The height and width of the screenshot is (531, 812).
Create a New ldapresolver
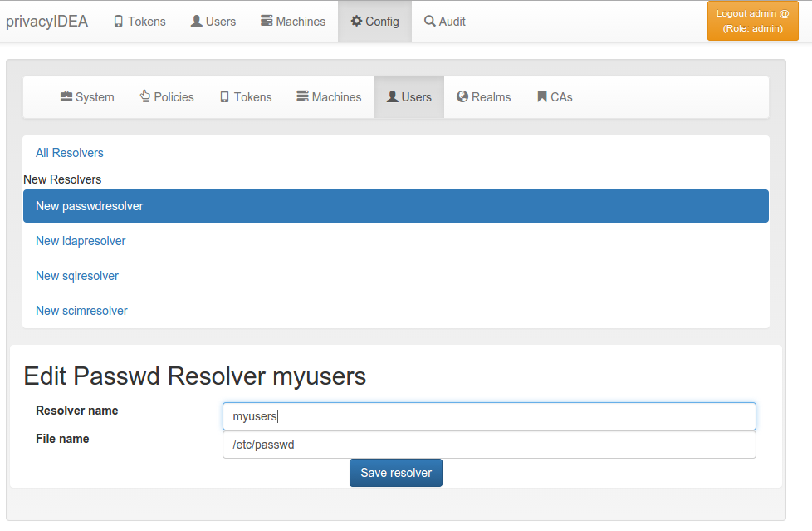pos(81,241)
